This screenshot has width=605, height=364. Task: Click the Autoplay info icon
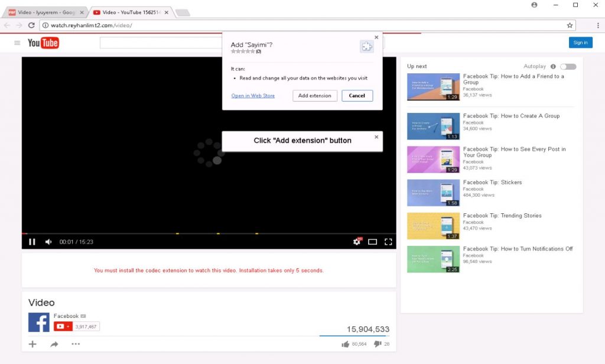tap(553, 66)
